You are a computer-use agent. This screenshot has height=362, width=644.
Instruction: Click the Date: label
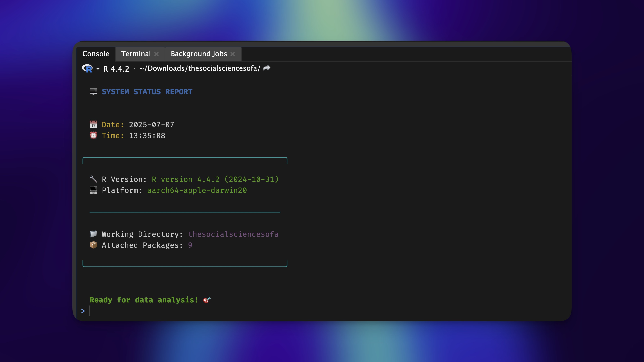pyautogui.click(x=113, y=125)
